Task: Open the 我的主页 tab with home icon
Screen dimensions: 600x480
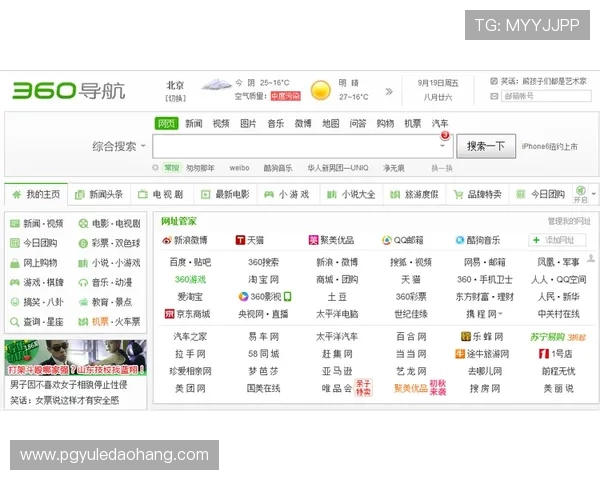Action: [36, 194]
